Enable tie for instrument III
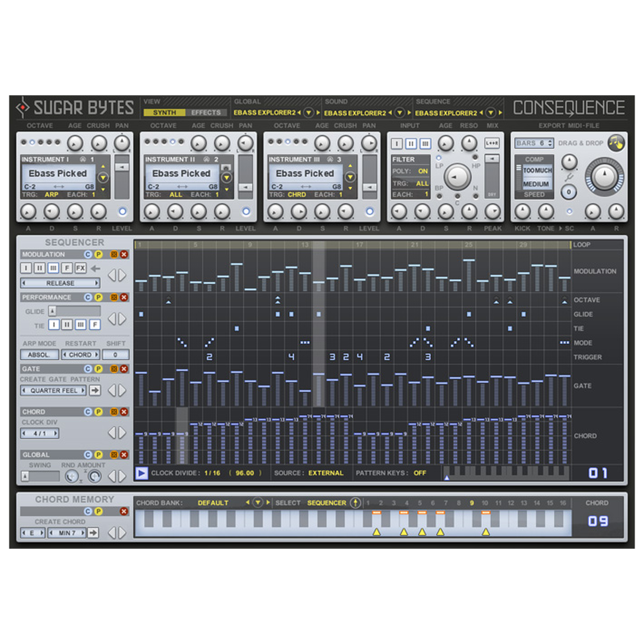The height and width of the screenshot is (644, 644). click(81, 325)
